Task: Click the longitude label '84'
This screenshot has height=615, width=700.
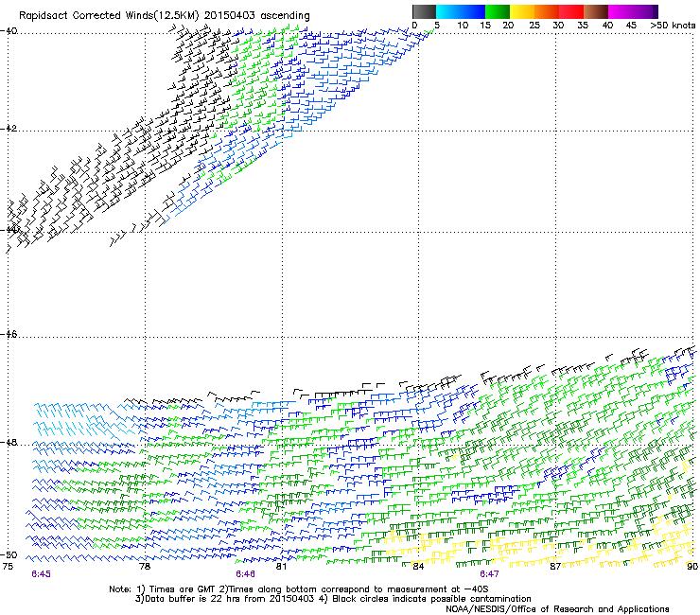Action: tap(418, 567)
